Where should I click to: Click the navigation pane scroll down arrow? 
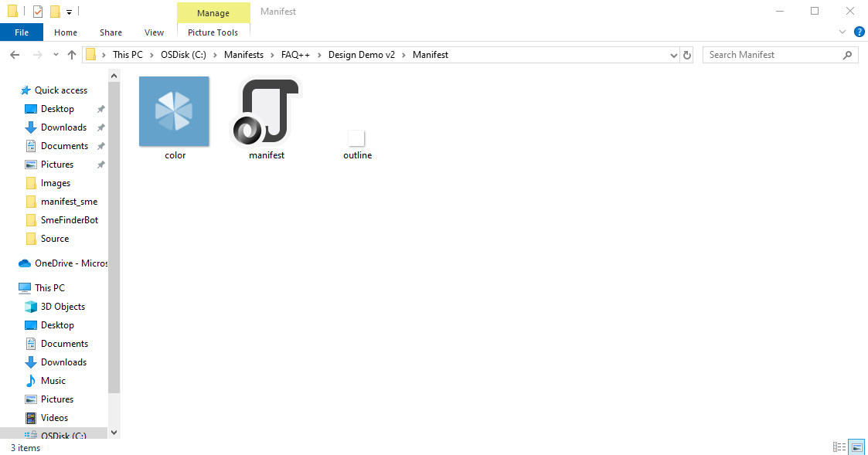(x=114, y=433)
